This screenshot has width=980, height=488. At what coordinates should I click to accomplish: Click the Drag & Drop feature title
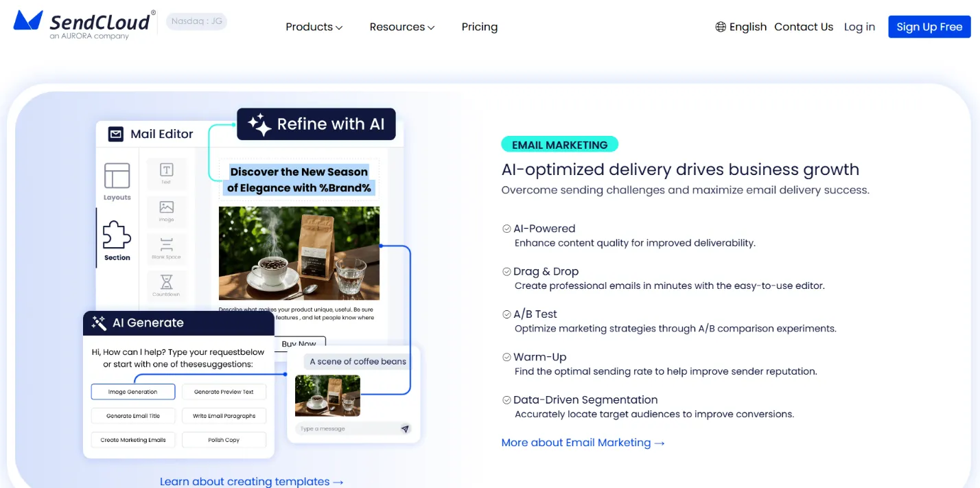(546, 271)
